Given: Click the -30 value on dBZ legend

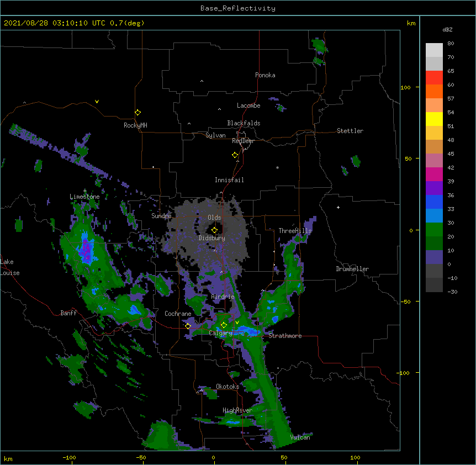Looking at the screenshot, I should (452, 292).
